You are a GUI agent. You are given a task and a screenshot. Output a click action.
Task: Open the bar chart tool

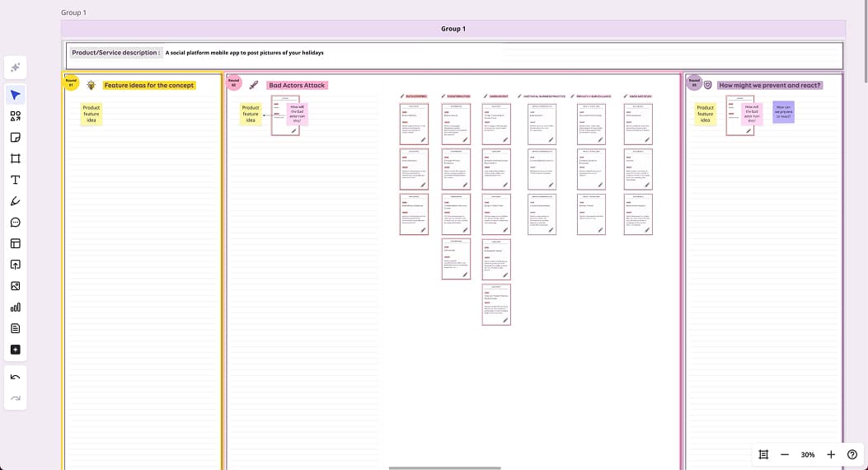point(15,308)
